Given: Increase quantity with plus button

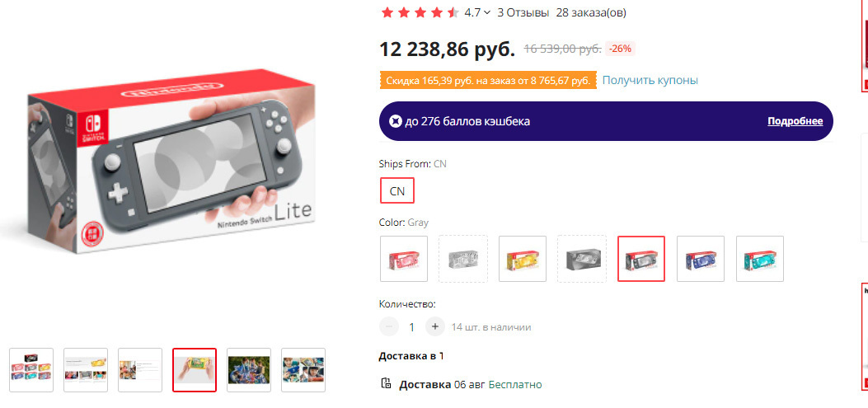Looking at the screenshot, I should (x=435, y=326).
